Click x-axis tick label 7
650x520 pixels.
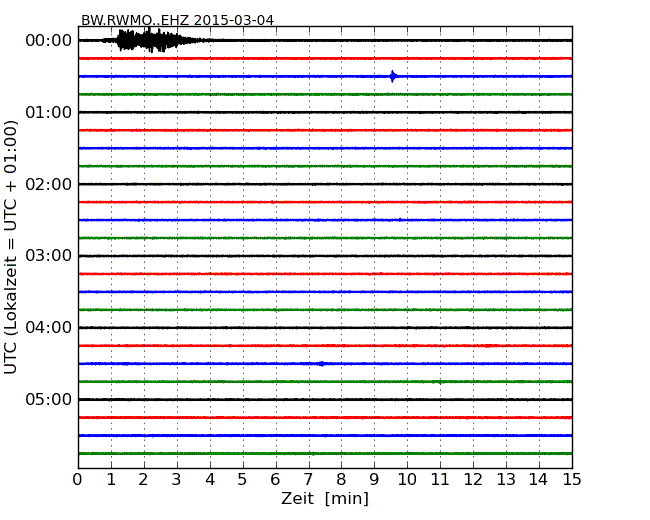(x=308, y=480)
